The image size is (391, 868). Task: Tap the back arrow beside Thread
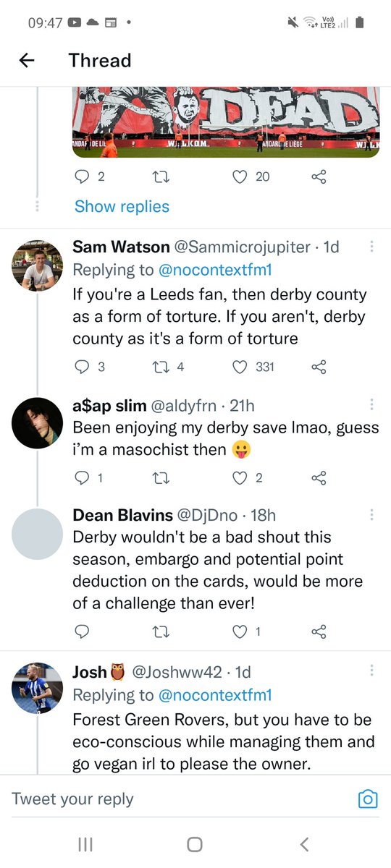[27, 61]
